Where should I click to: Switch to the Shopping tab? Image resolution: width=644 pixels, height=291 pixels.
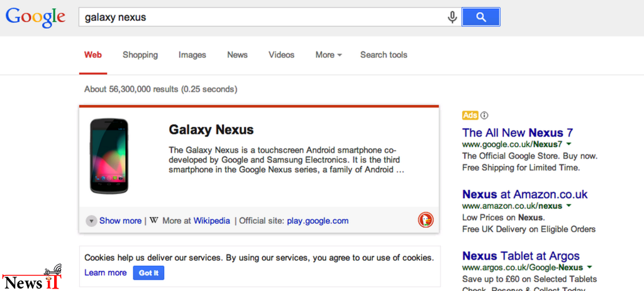(x=140, y=55)
